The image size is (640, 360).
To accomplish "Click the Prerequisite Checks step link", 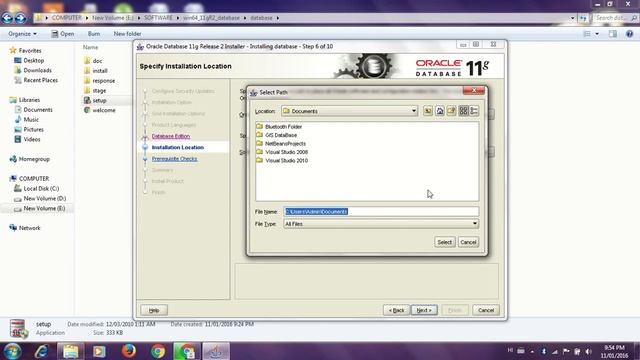I will pos(174,159).
